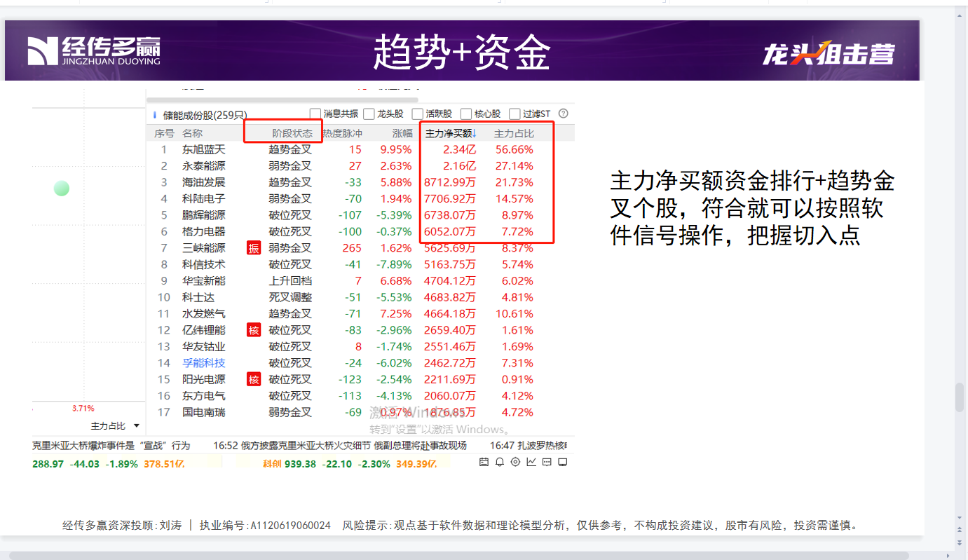Open the calendar icon in the bottom status bar
This screenshot has height=560, width=968.
[x=484, y=462]
